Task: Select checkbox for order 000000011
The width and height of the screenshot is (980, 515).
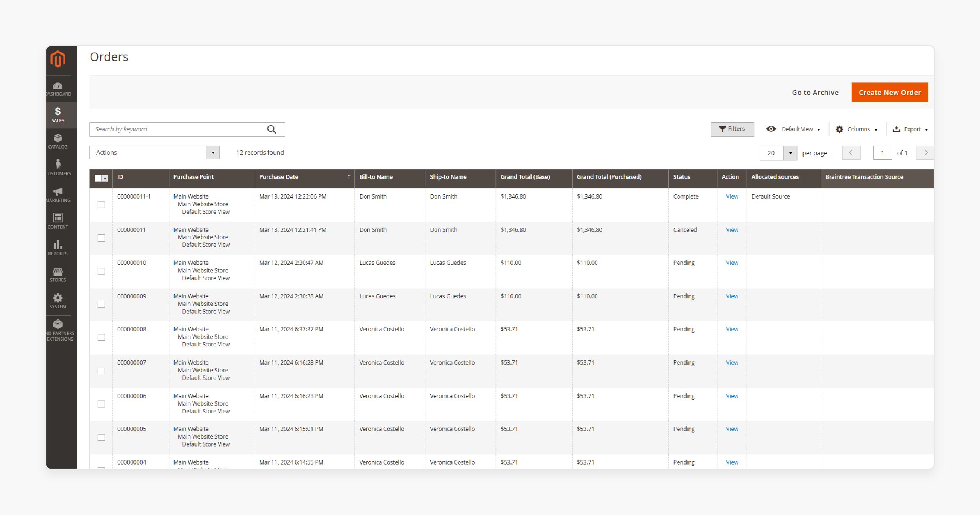Action: pyautogui.click(x=101, y=238)
